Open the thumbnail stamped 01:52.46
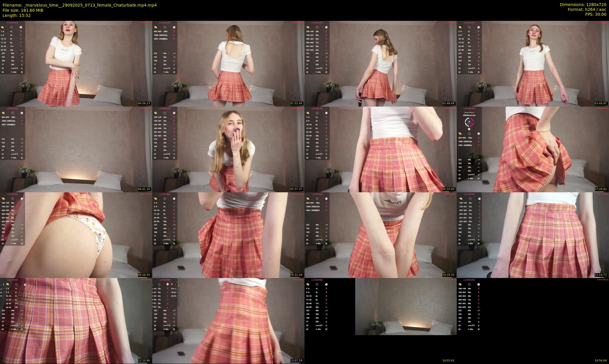The height and width of the screenshot is (364, 609). (228, 63)
